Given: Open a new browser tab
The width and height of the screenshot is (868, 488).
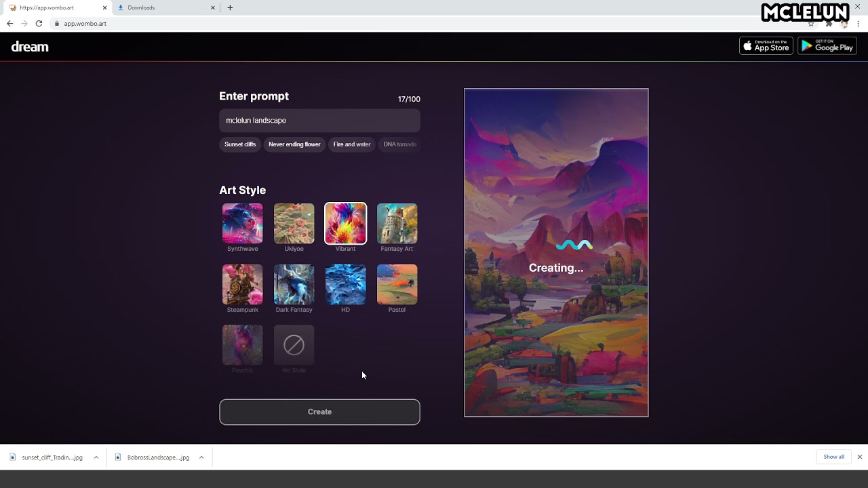Looking at the screenshot, I should pyautogui.click(x=230, y=7).
